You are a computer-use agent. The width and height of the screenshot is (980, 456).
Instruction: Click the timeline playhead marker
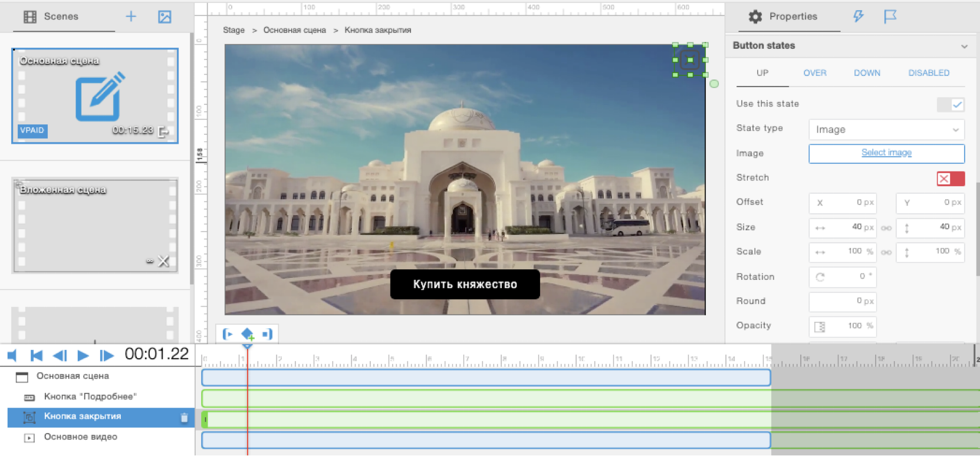click(x=248, y=346)
